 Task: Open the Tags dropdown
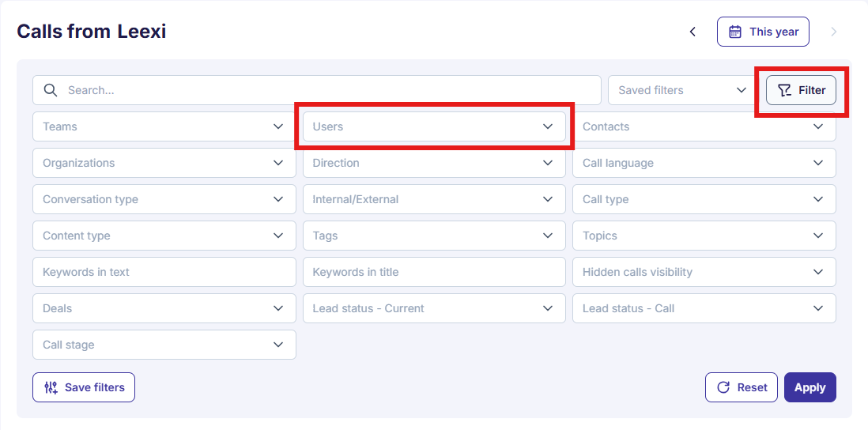point(435,236)
